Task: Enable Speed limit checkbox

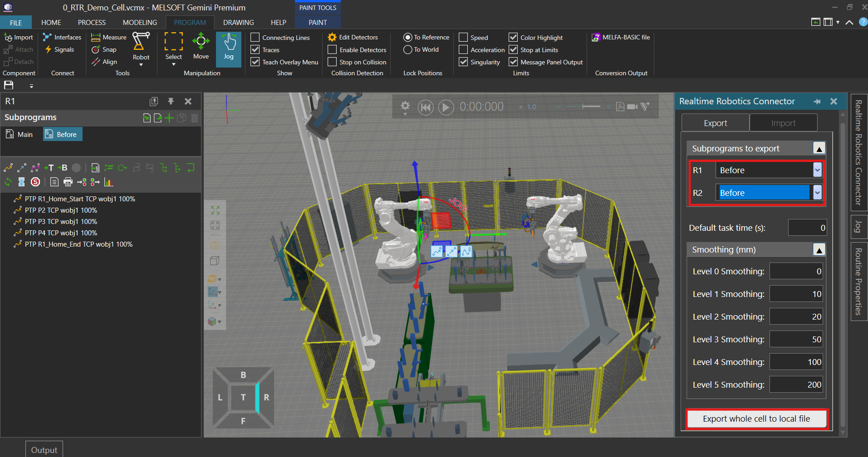Action: coord(463,37)
